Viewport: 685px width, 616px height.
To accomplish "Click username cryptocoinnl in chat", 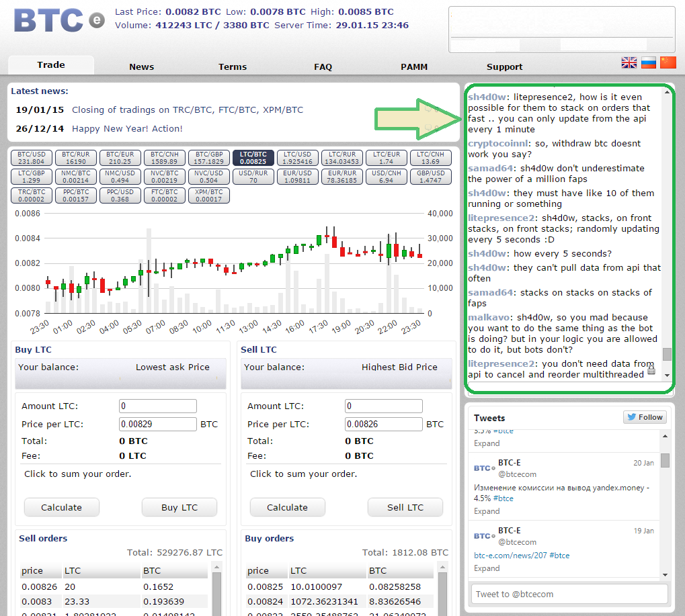I will tap(498, 144).
